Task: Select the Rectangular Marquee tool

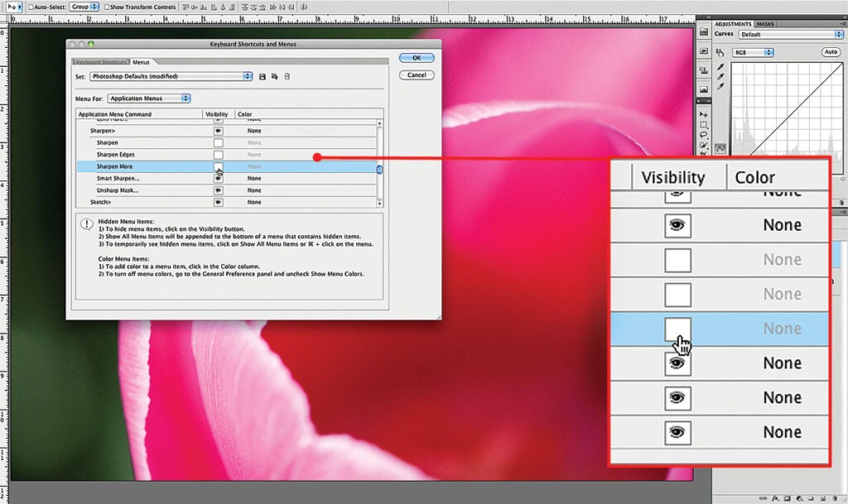Action: click(704, 125)
